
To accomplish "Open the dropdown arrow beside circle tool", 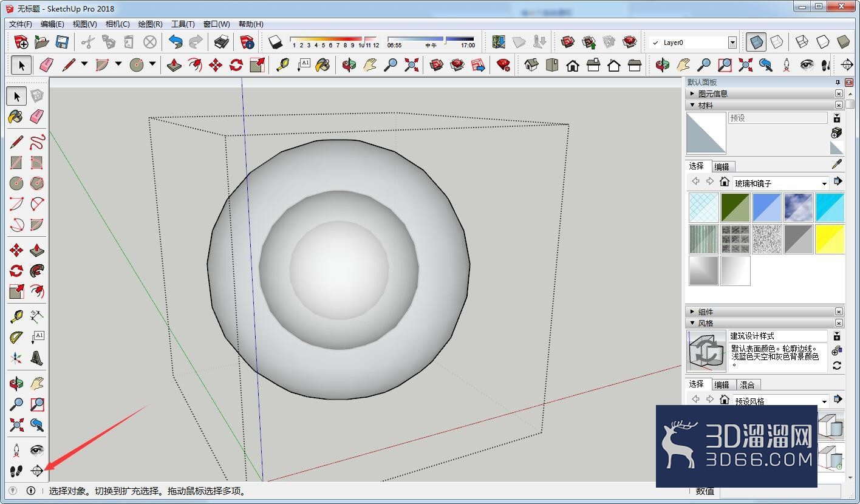I will pyautogui.click(x=152, y=64).
